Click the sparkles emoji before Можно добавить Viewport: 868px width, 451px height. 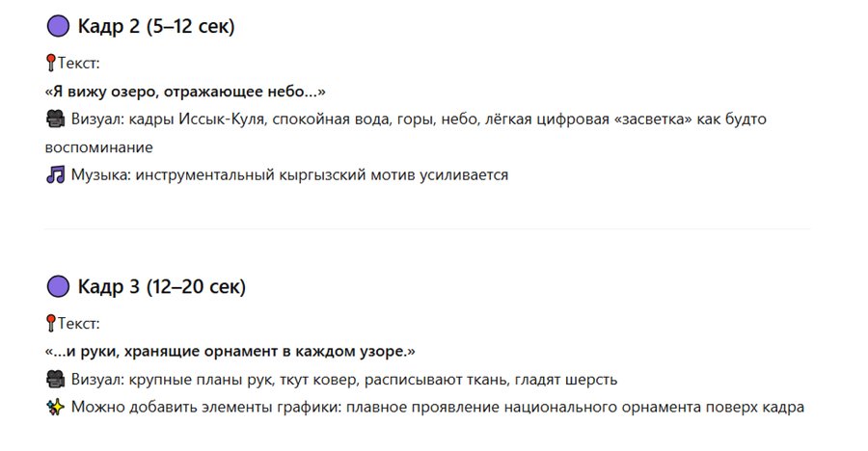pos(54,407)
